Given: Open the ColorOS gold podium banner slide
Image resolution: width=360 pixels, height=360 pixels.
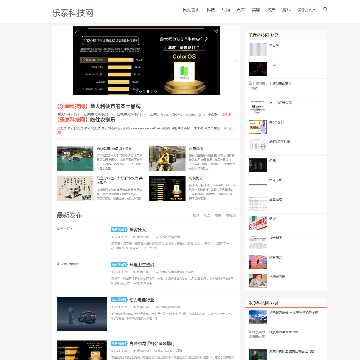Looking at the screenshot, I should (146, 60).
